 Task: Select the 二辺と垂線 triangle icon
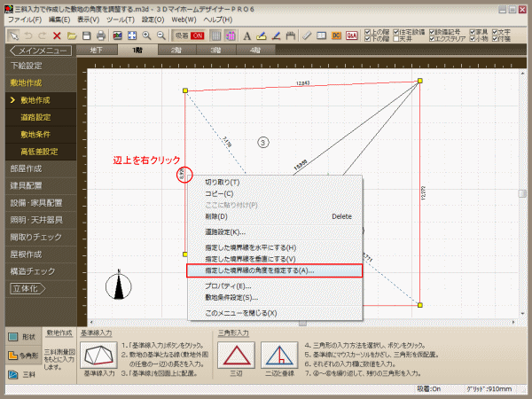278,356
